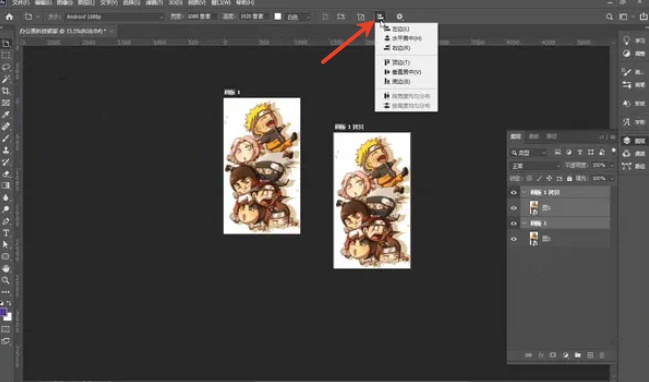Screen dimensions: 649x382
Task: Toggle layer filtering switch
Action: pyautogui.click(x=613, y=151)
